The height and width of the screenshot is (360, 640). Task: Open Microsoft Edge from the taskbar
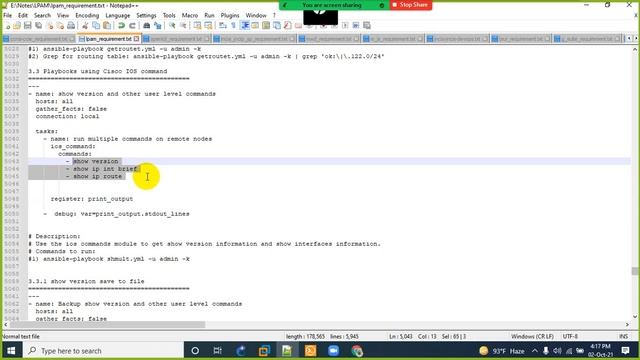[x=241, y=351]
